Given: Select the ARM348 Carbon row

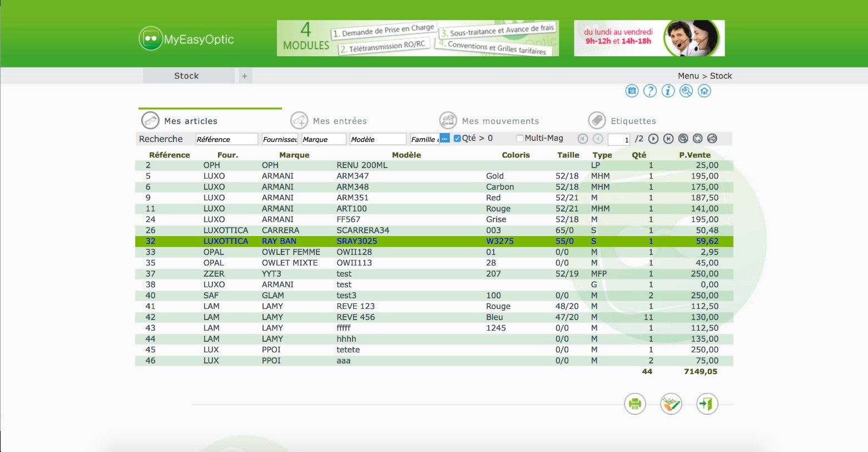Looking at the screenshot, I should (434, 187).
